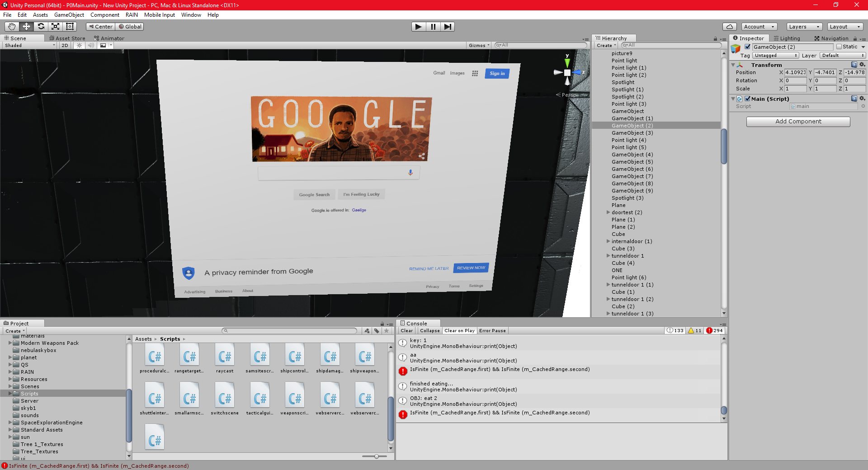The width and height of the screenshot is (868, 470).
Task: Switch to the Navigation tab
Action: 831,38
